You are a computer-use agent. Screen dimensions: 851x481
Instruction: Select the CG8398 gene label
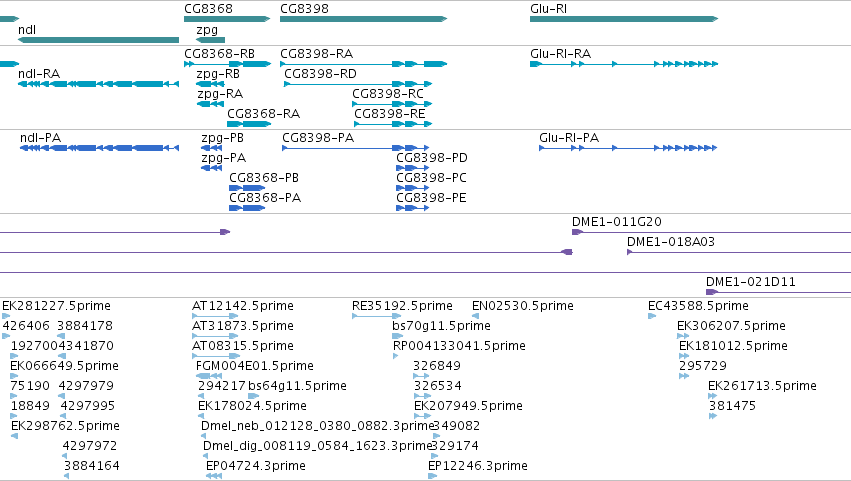[304, 9]
